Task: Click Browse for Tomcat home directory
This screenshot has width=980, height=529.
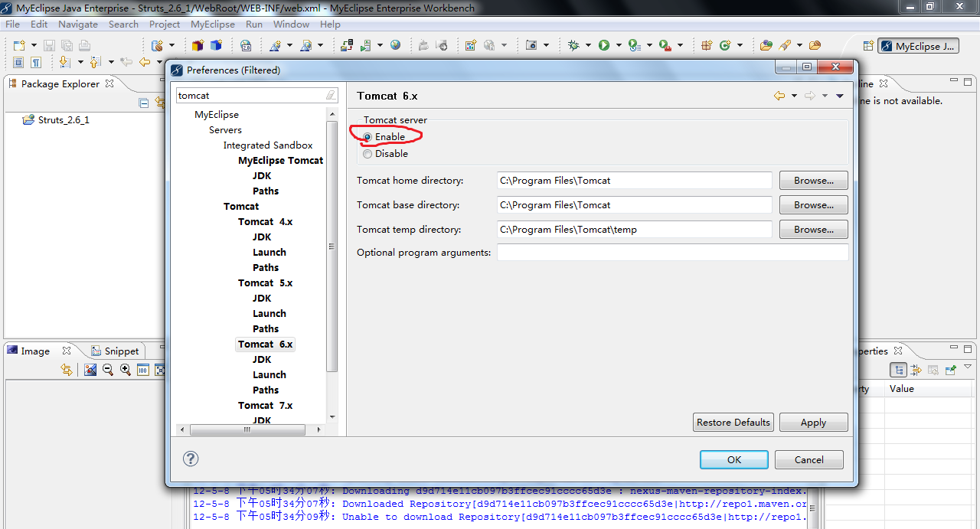Action: click(x=813, y=181)
